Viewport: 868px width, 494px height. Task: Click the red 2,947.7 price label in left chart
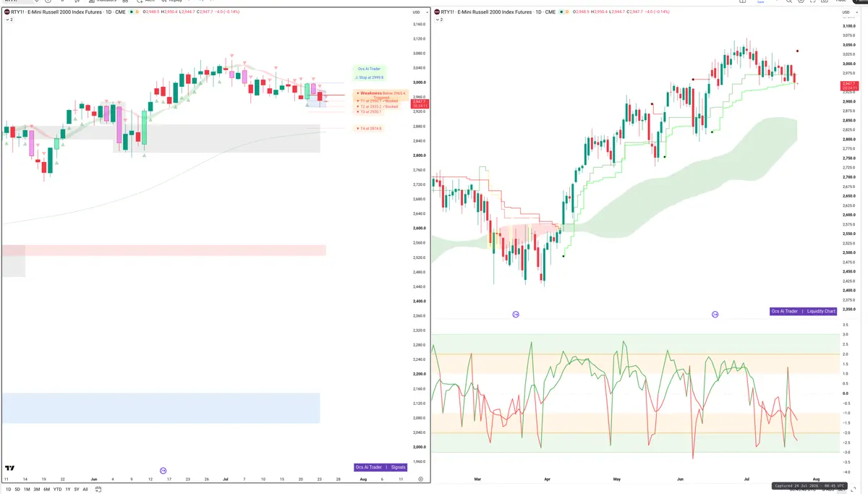(420, 103)
